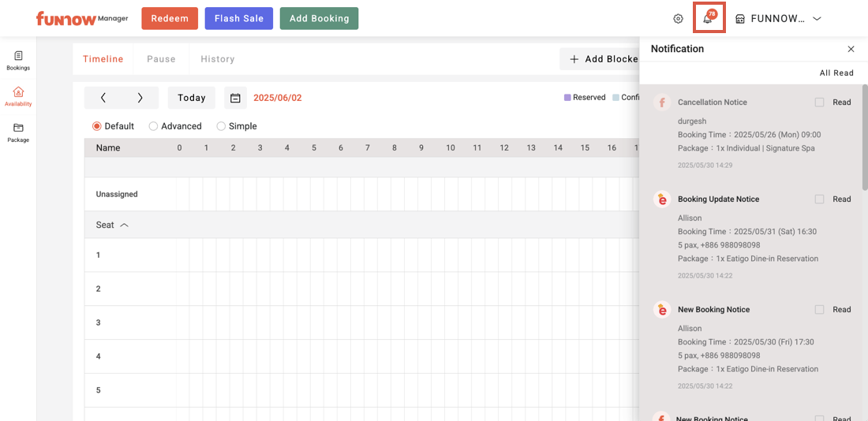Switch to the History tab
868x421 pixels.
217,59
